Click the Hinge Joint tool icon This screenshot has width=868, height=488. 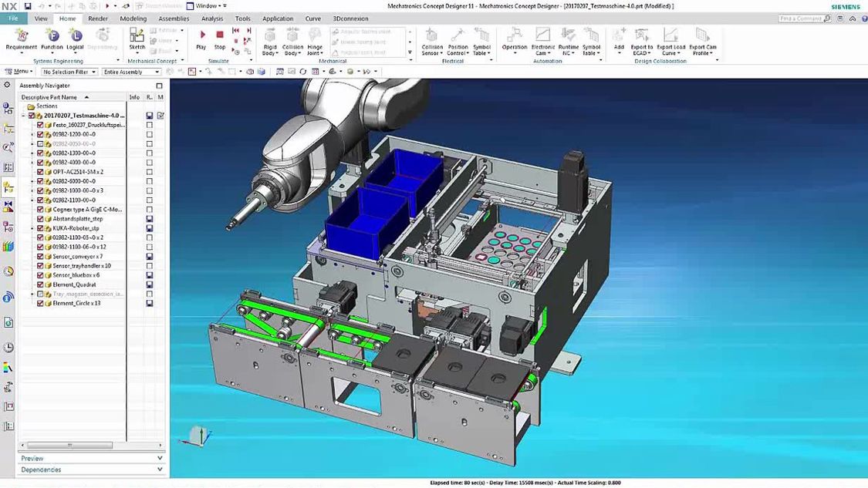[x=315, y=35]
